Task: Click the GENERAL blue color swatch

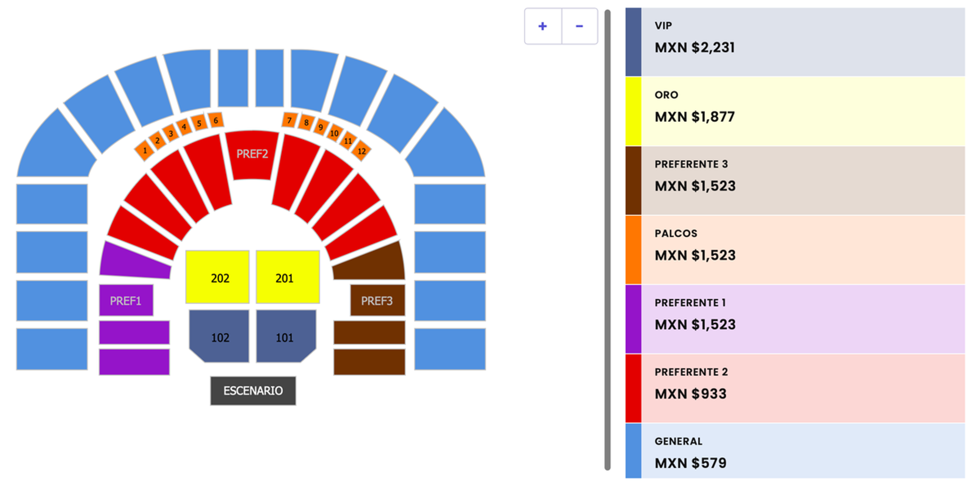Action: (633, 451)
